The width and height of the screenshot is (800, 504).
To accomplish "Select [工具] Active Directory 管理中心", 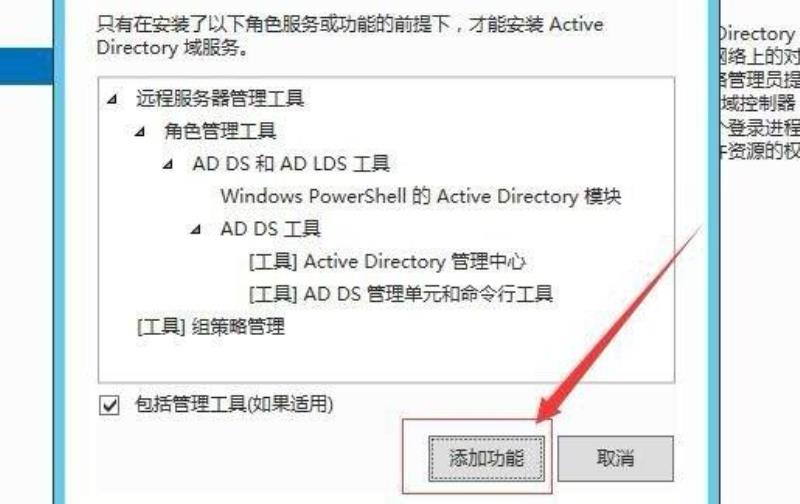I will point(387,262).
